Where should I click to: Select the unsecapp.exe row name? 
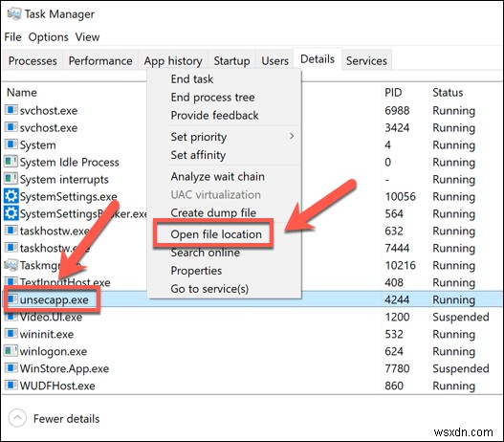[x=54, y=299]
